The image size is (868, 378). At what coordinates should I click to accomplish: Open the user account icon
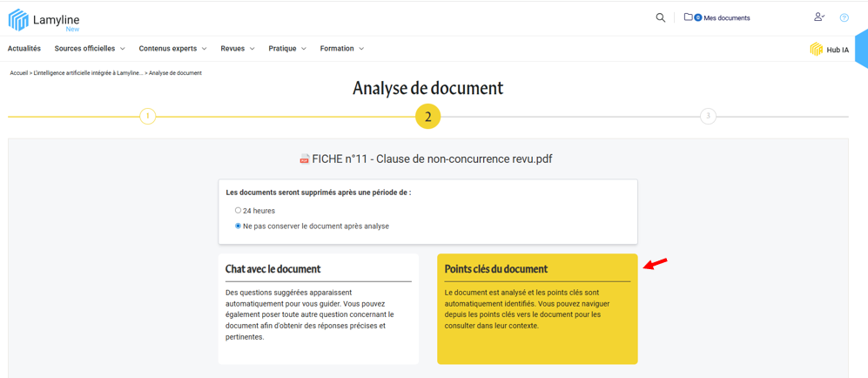pos(819,17)
